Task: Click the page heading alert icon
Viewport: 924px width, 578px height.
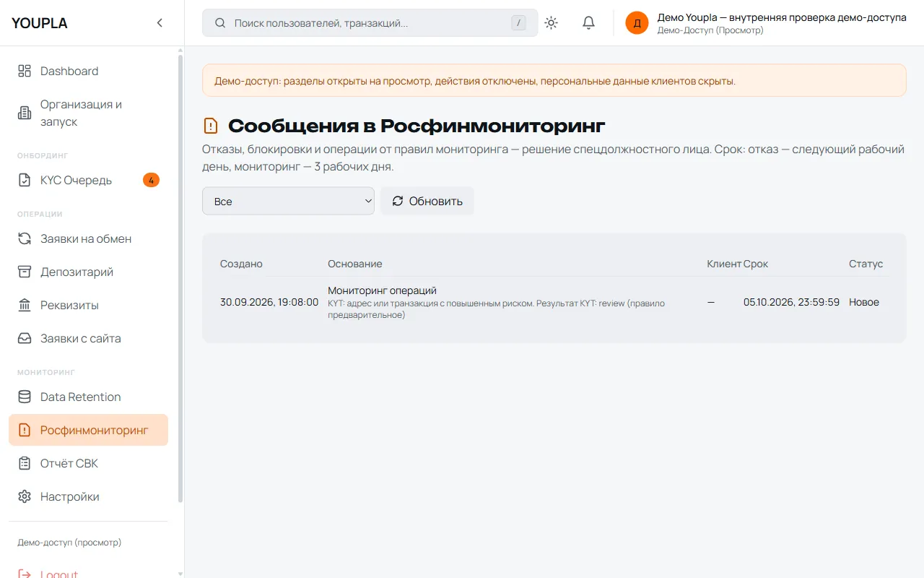Action: (210, 126)
